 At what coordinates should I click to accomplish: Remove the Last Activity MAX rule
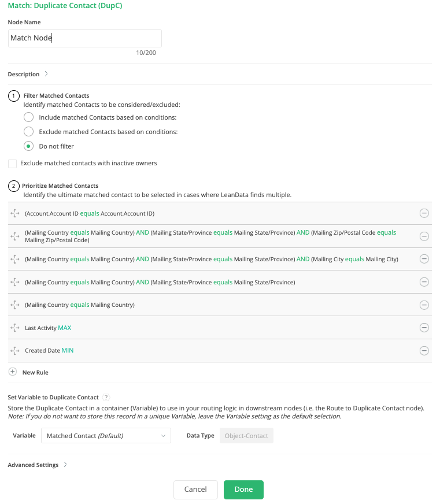coord(424,328)
